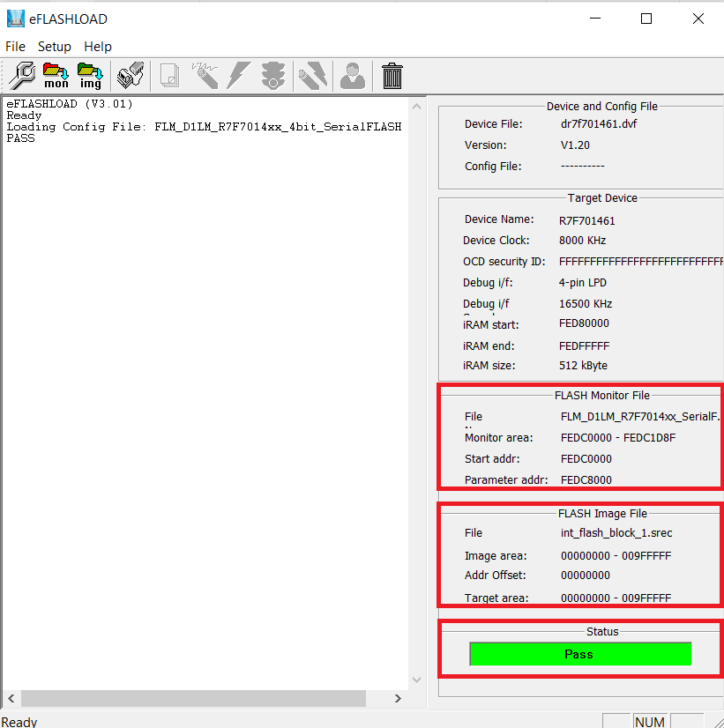This screenshot has width=724, height=728.
Task: Click the log scroll-down arrow
Action: tap(416, 680)
